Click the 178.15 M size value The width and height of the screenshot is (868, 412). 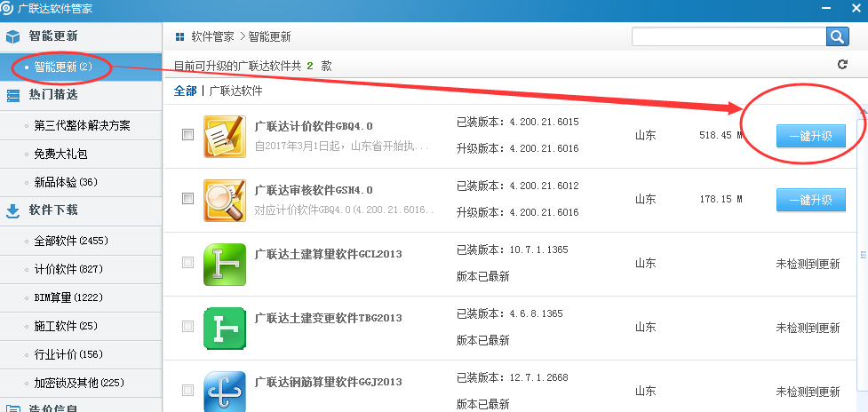pyautogui.click(x=721, y=199)
